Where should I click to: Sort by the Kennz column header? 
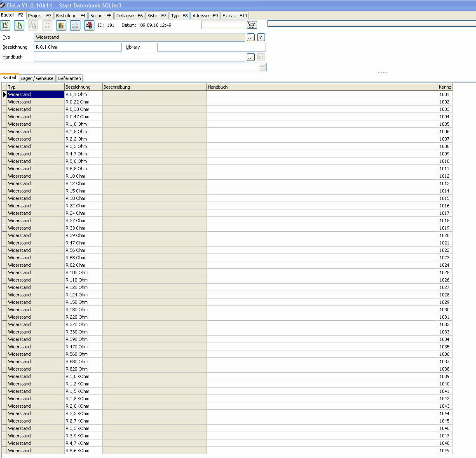(x=445, y=87)
